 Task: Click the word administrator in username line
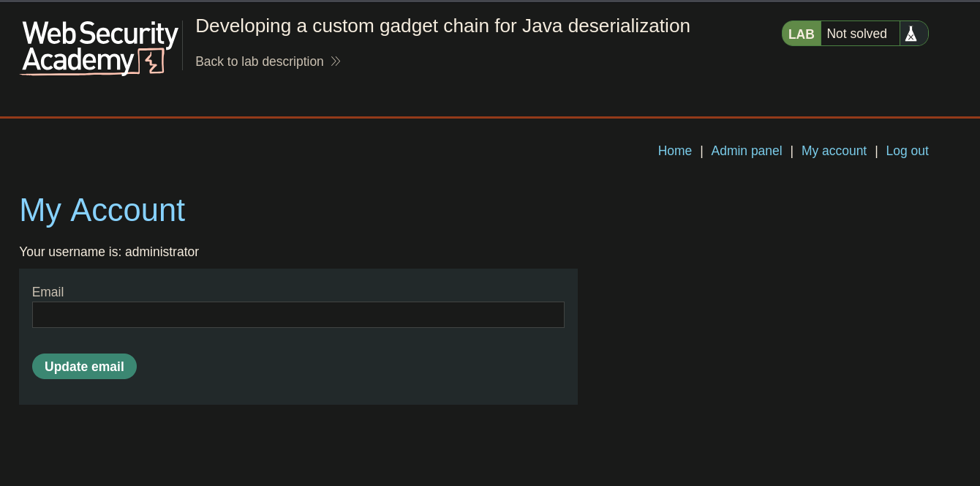162,252
